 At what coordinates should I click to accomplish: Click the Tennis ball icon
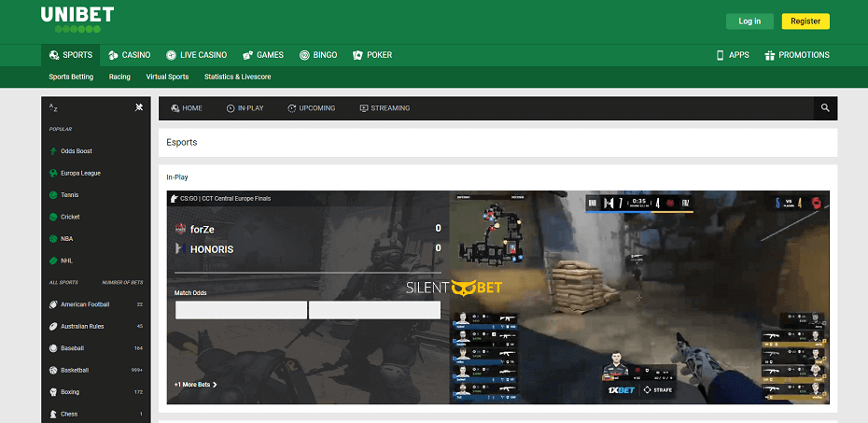tap(53, 195)
